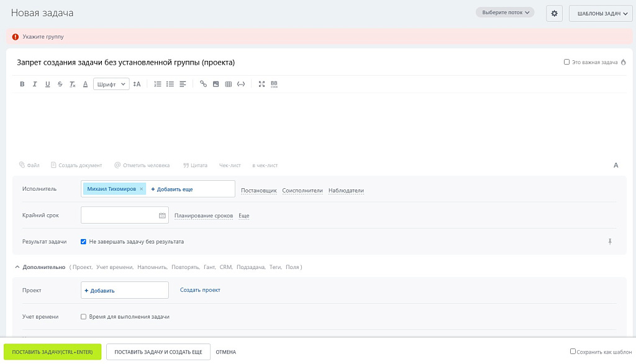The width and height of the screenshot is (636, 364).
Task: Mark this as an important task
Action: pos(566,62)
